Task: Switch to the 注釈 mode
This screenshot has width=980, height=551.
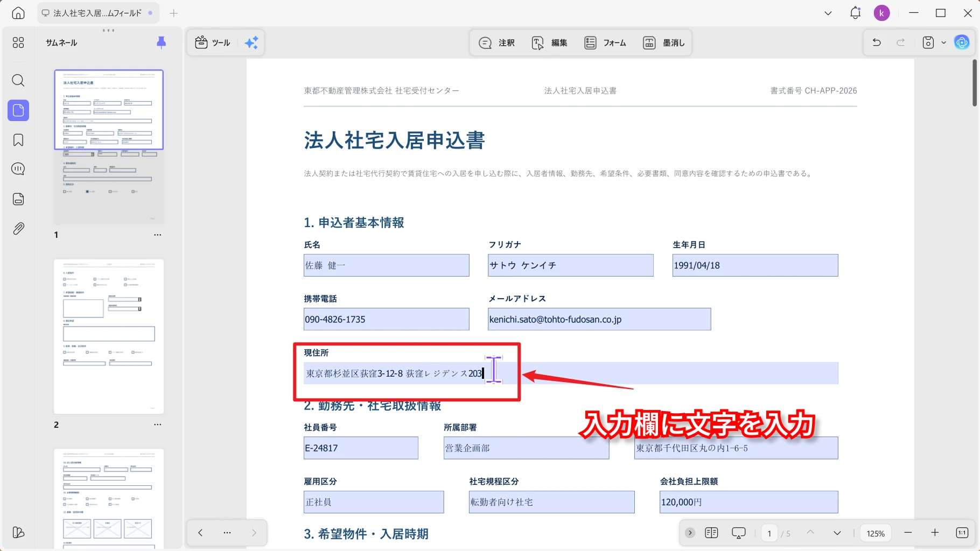Action: tap(497, 43)
